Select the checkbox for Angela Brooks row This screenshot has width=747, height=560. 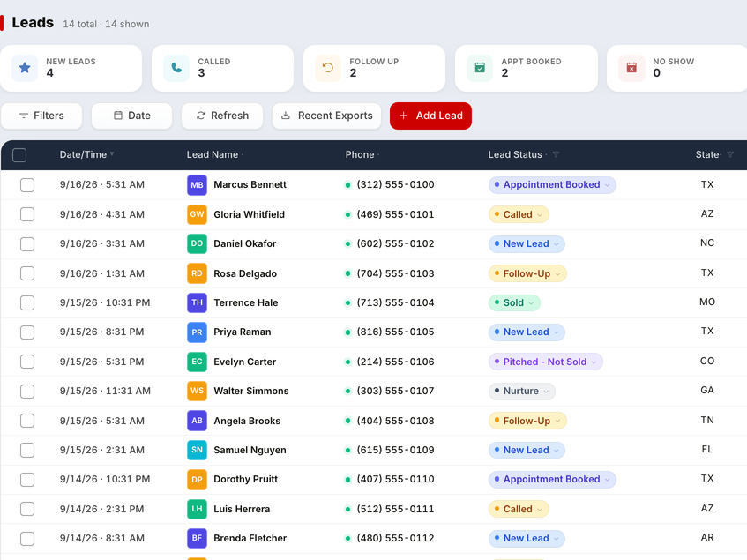[x=27, y=421]
